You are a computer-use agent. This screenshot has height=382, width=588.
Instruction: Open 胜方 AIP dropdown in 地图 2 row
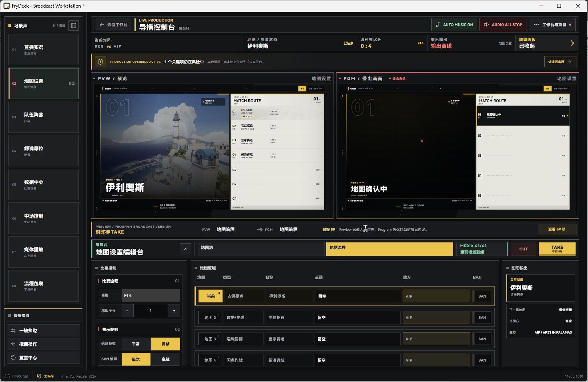click(436, 318)
